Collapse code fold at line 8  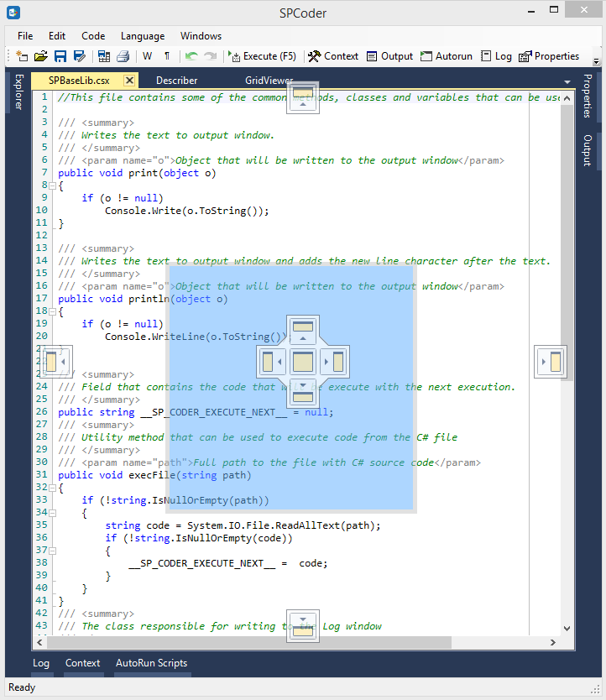pyautogui.click(x=52, y=185)
